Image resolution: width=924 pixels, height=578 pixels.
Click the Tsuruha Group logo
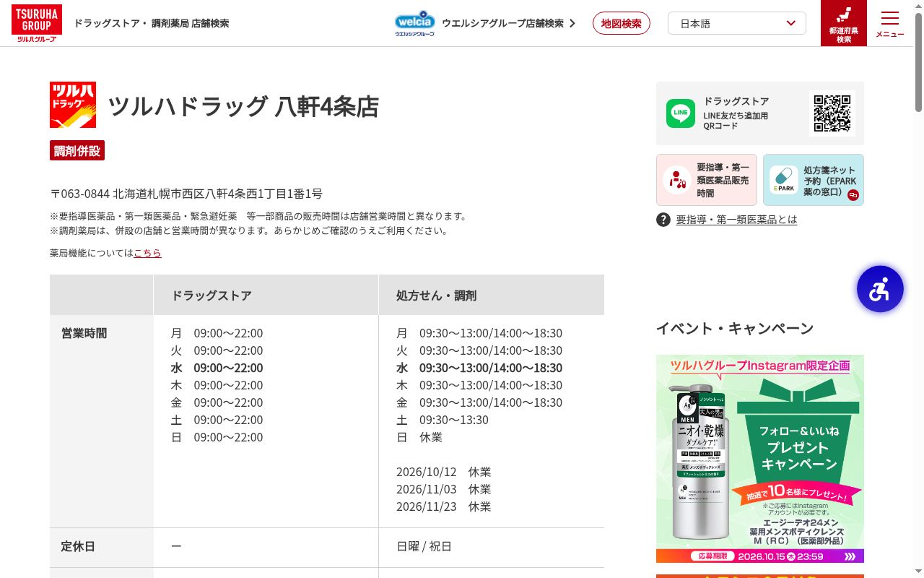37,23
